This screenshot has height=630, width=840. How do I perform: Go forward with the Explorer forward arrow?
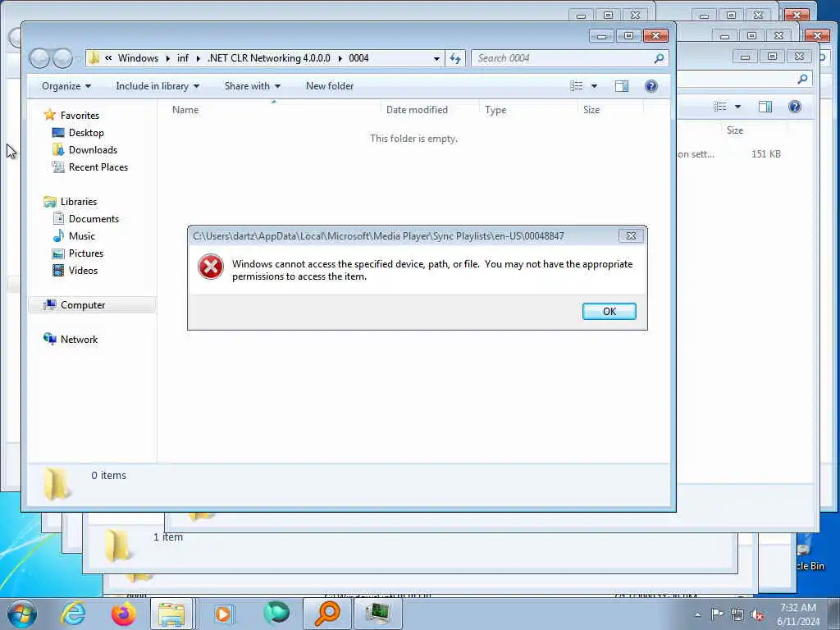pos(62,58)
